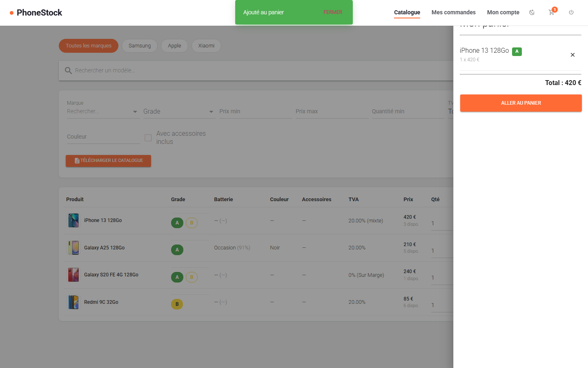Image resolution: width=588 pixels, height=368 pixels.
Task: Click the Galaxy S20 FE 4G 128Go name
Action: [x=111, y=275]
